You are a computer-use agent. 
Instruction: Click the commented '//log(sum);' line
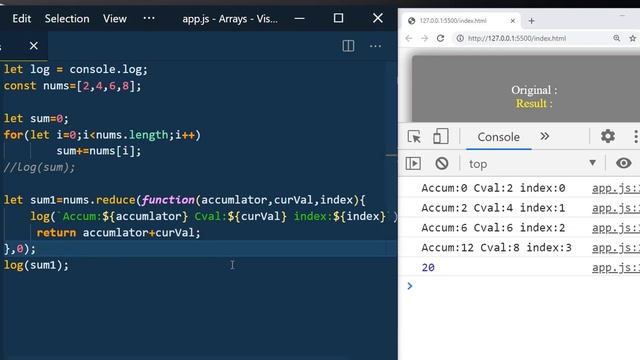click(x=39, y=167)
